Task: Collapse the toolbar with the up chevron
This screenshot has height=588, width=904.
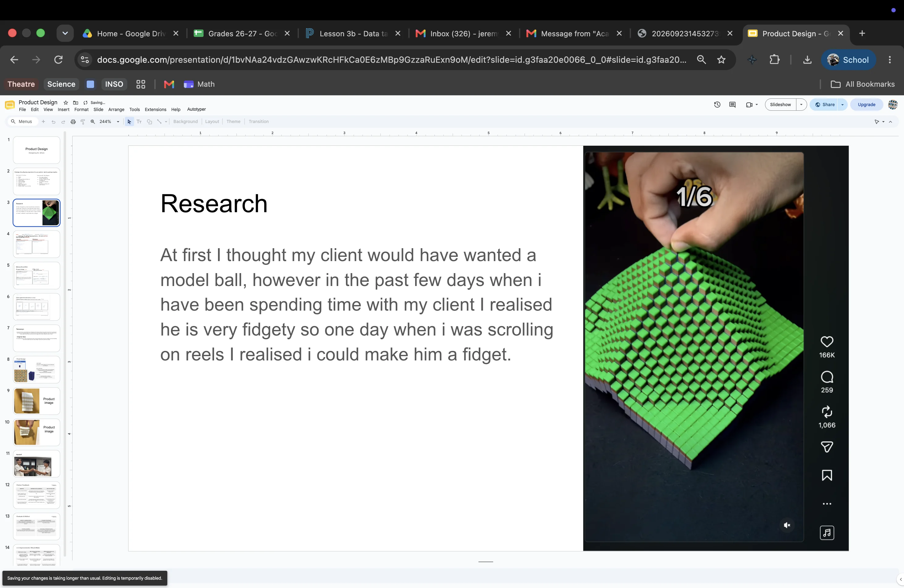Action: coord(890,121)
